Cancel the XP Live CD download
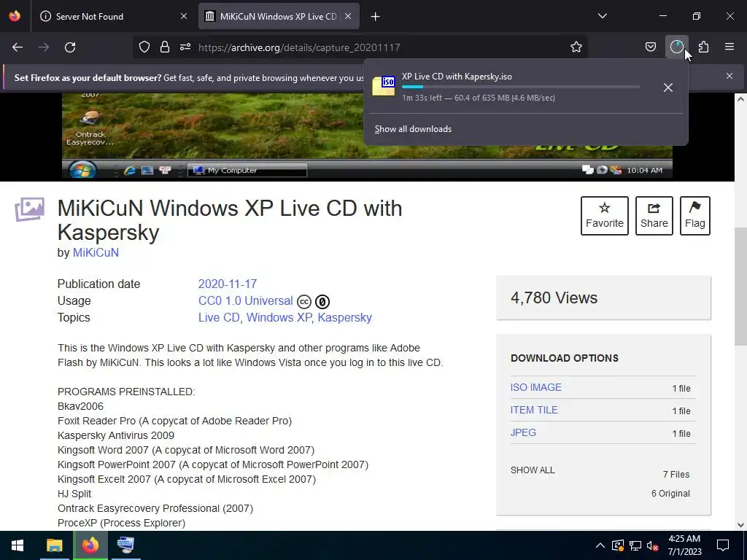Viewport: 747px width, 560px height. click(668, 87)
